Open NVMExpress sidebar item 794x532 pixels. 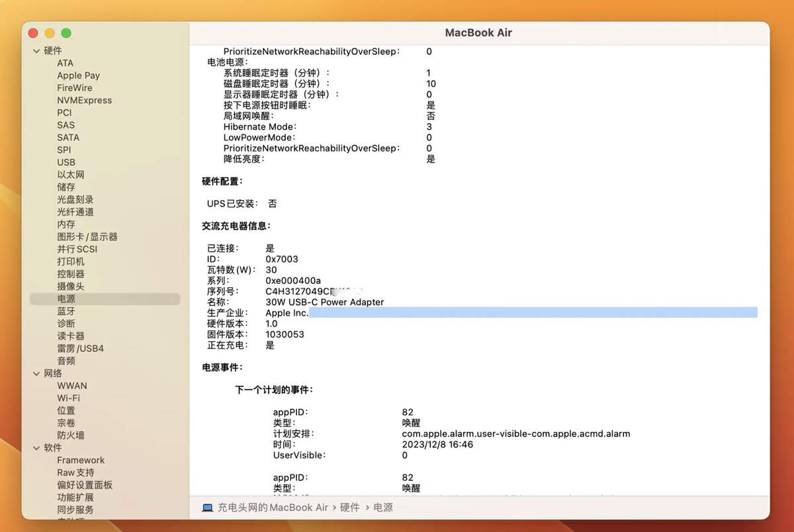coord(84,101)
